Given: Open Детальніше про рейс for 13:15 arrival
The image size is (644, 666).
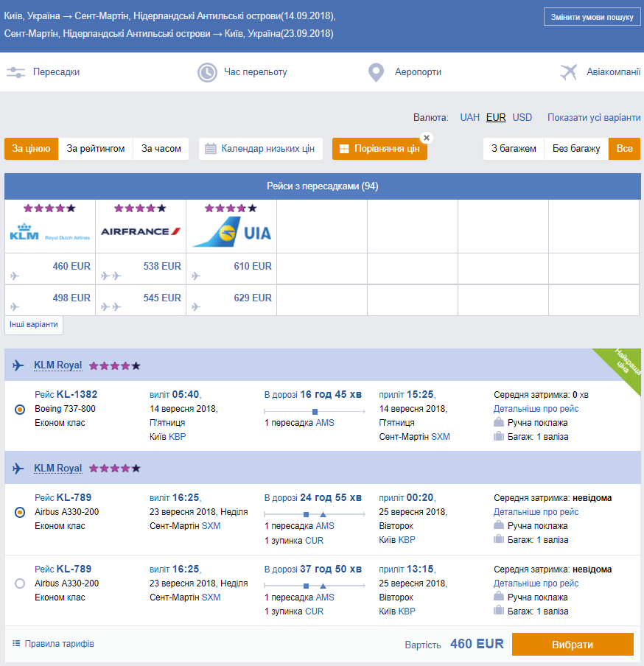Looking at the screenshot, I should [x=536, y=583].
